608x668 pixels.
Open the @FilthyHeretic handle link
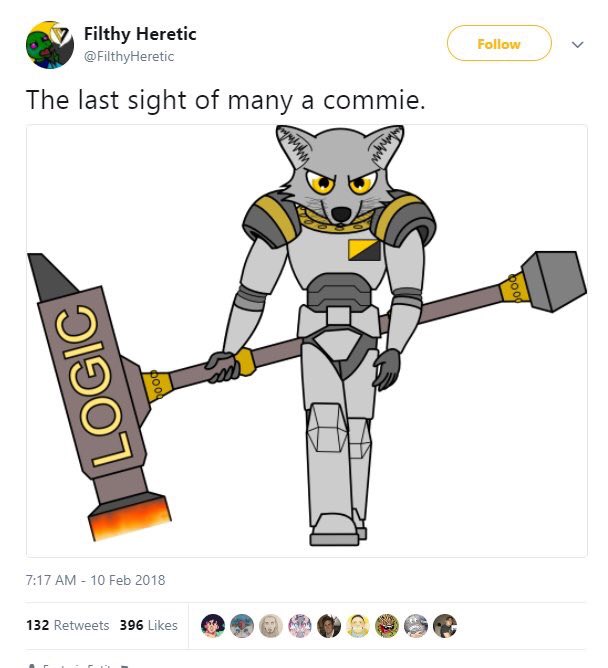point(129,56)
